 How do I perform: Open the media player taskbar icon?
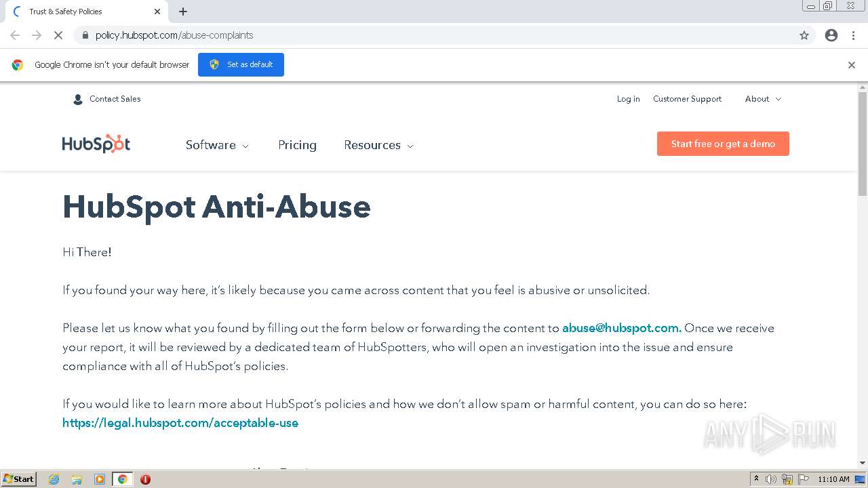point(100,479)
